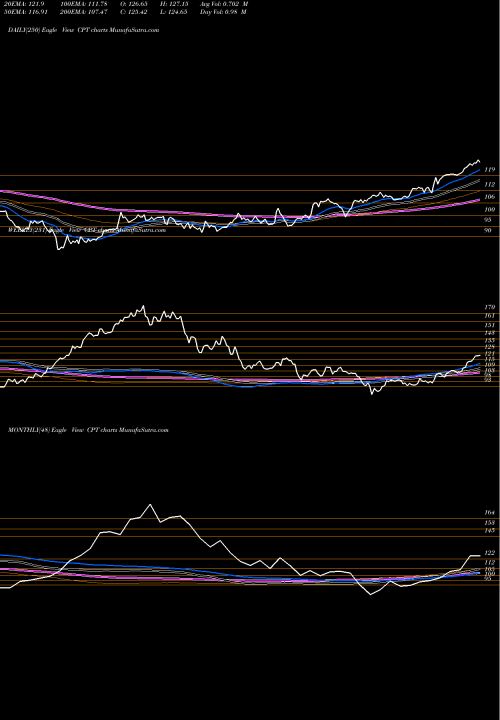Image resolution: width=500 pixels, height=720 pixels.
Task: Click the MONTHLY(48) Eagle View chart title
Action: pos(88,430)
